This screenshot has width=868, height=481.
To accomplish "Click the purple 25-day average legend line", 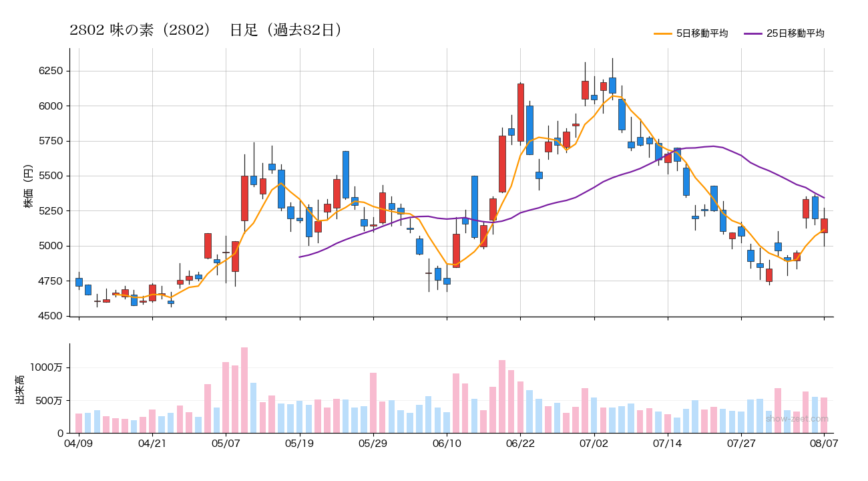I will [752, 33].
